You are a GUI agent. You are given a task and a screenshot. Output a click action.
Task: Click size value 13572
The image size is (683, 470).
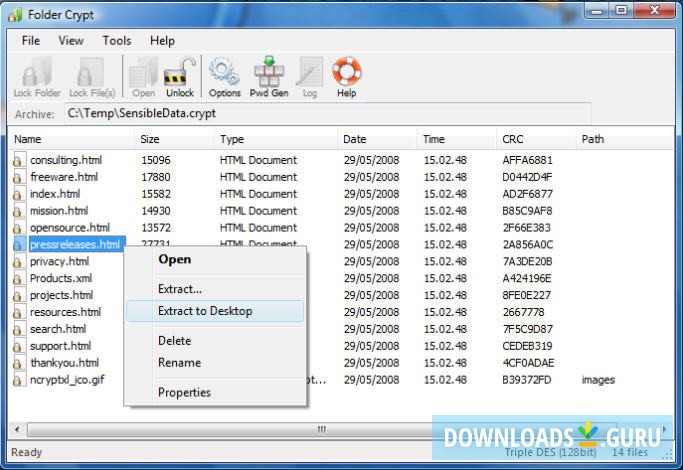156,228
